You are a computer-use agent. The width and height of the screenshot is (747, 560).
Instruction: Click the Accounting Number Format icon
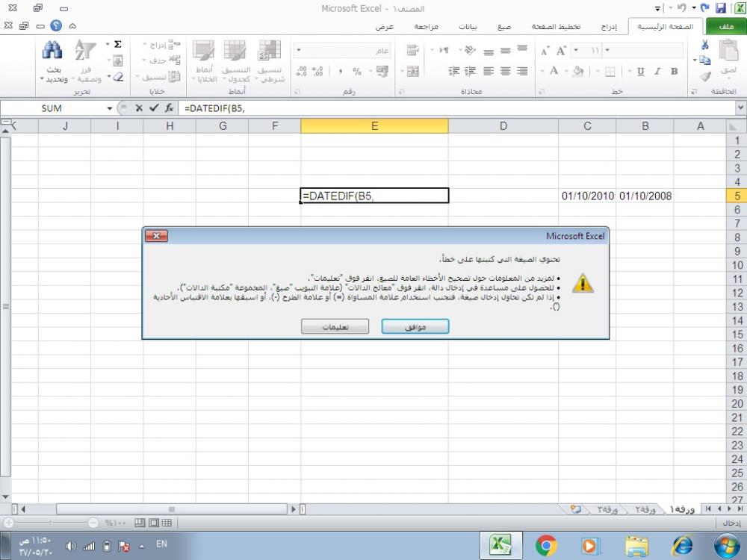click(382, 72)
